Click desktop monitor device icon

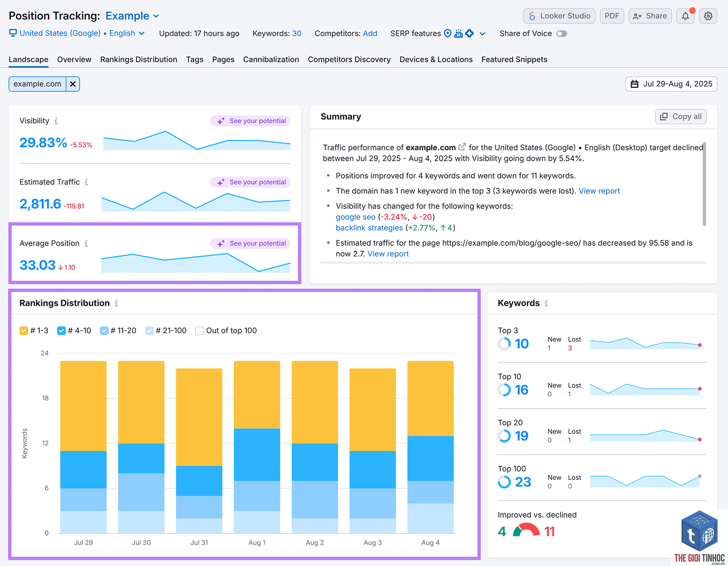pyautogui.click(x=13, y=33)
